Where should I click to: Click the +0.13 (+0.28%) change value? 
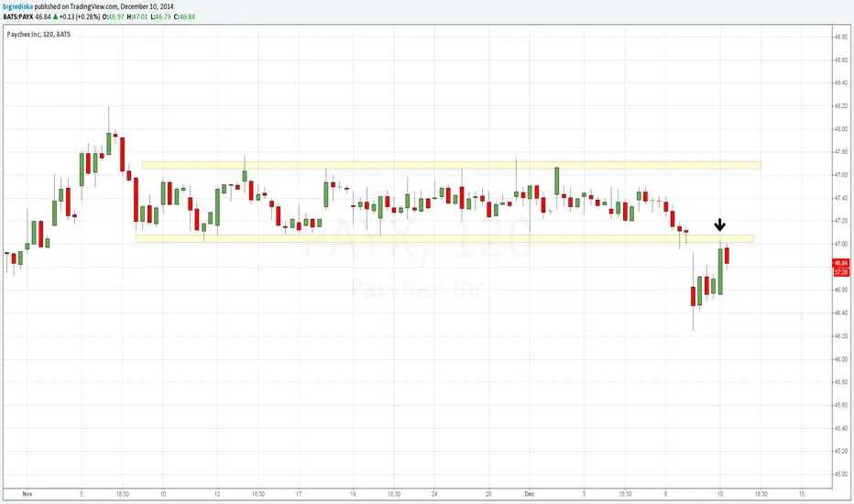(x=80, y=16)
